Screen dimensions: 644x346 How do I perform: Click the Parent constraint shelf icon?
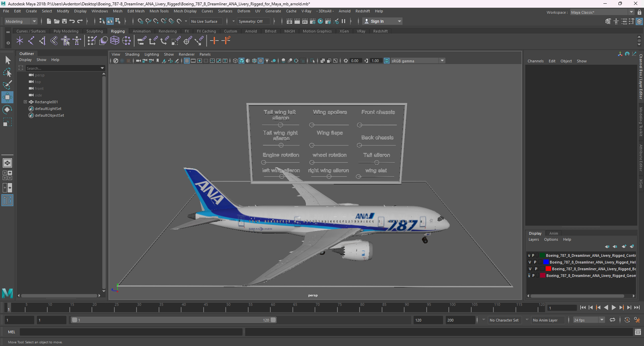pyautogui.click(x=142, y=41)
